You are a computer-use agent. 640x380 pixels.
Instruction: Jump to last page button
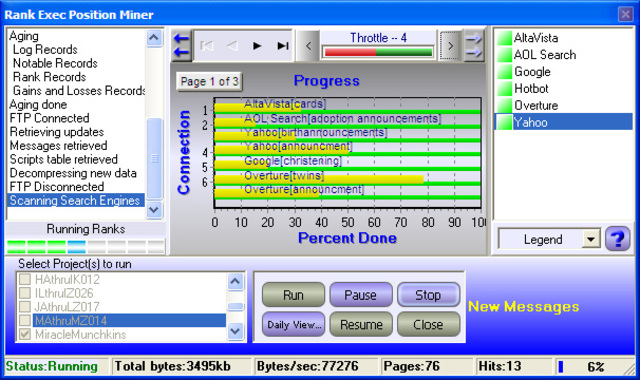pyautogui.click(x=283, y=46)
